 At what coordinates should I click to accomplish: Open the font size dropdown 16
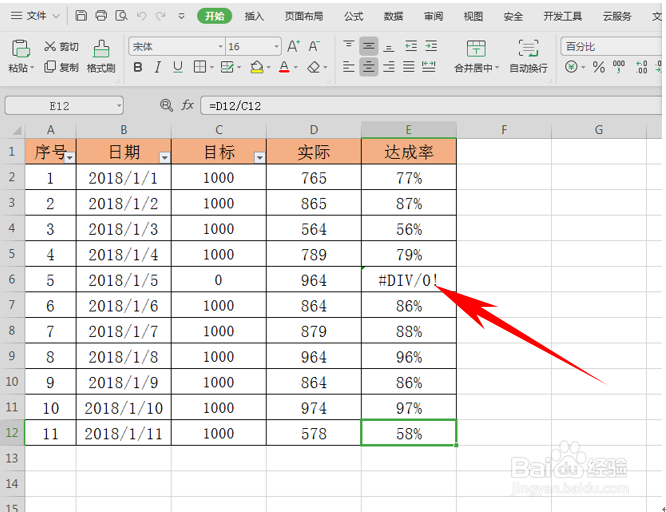pos(277,46)
